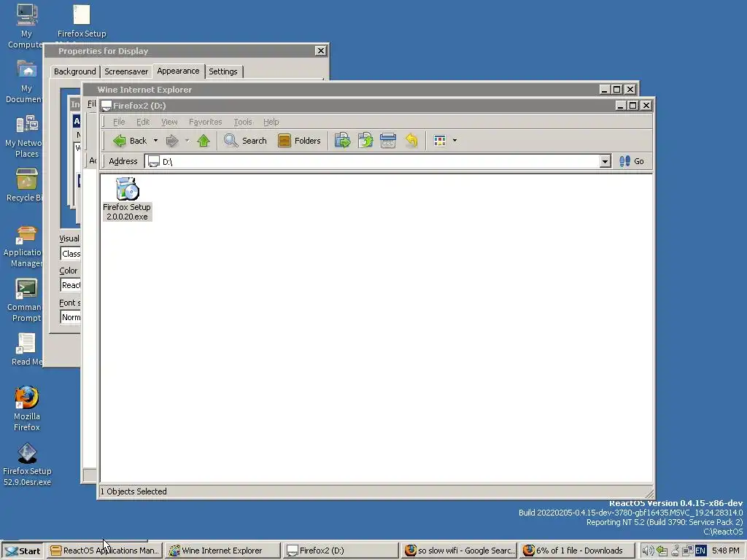Open the View menu
The width and height of the screenshot is (747, 560).
pyautogui.click(x=169, y=122)
